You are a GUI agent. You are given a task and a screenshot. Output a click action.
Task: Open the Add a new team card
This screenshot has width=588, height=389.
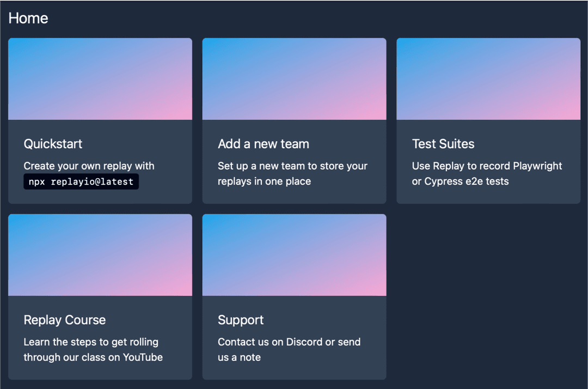click(294, 121)
